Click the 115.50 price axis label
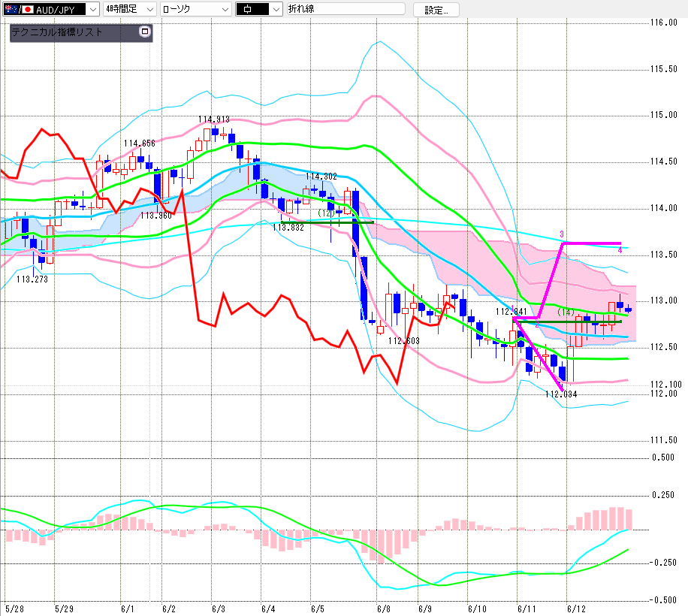688x616 pixels. pyautogui.click(x=664, y=69)
